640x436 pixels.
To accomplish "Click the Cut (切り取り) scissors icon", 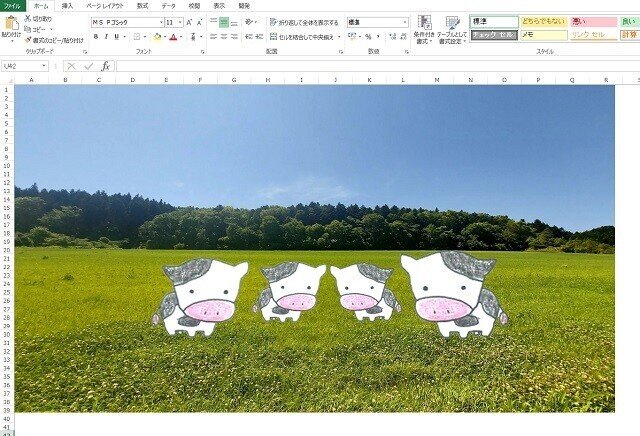I will tap(27, 18).
